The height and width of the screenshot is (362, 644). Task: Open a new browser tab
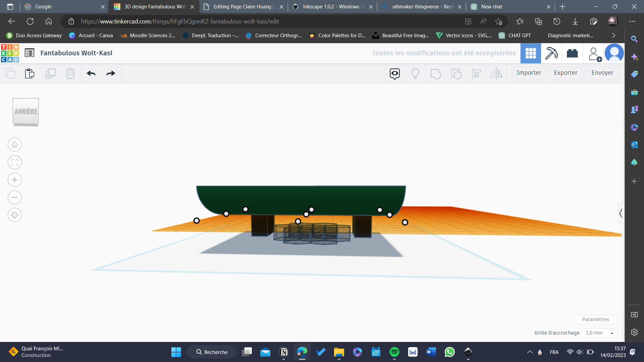point(562,7)
